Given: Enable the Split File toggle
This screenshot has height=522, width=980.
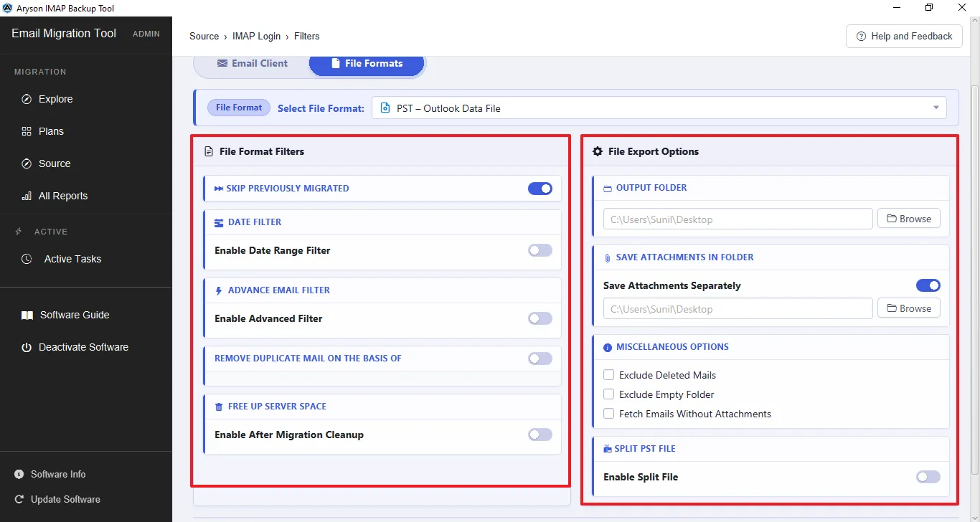Looking at the screenshot, I should tap(928, 477).
